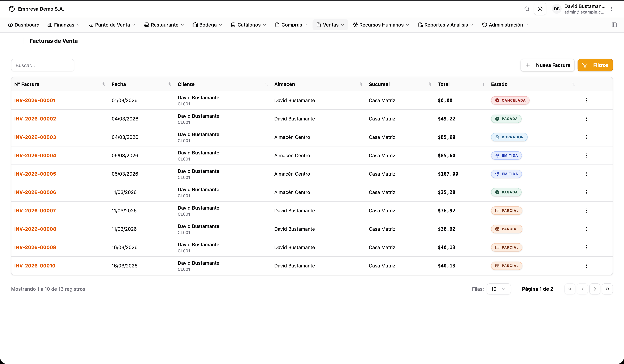Sort by Almacén column arrows
The image size is (624, 364).
(361, 84)
